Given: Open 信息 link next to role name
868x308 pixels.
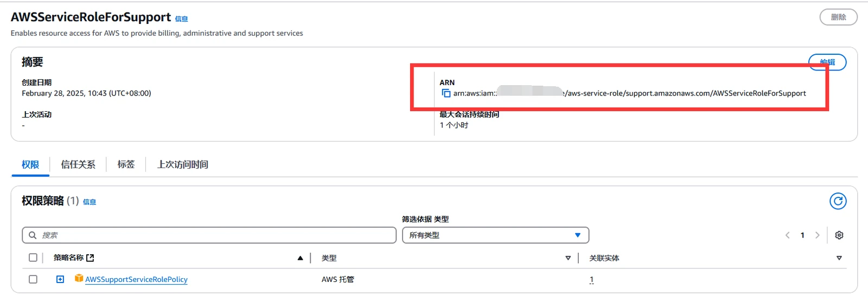Looking at the screenshot, I should 181,19.
